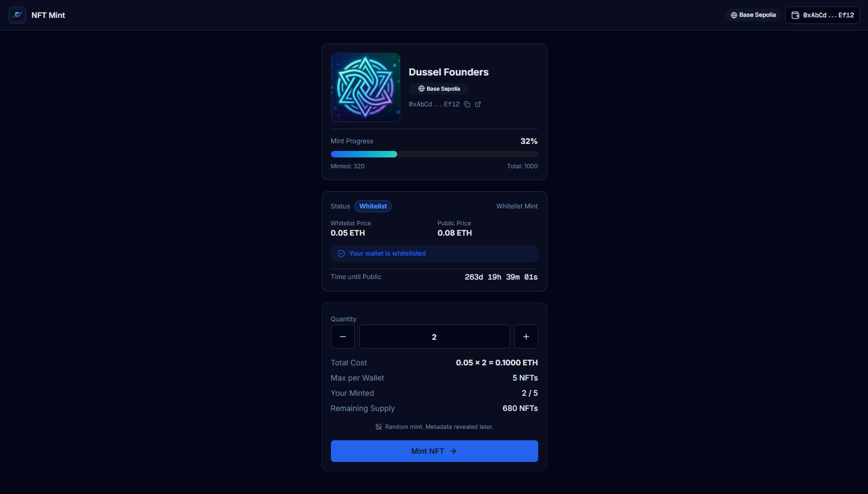Click the whitelisted wallet confirmation banner
Screen dimensions: 868x494
pos(434,254)
